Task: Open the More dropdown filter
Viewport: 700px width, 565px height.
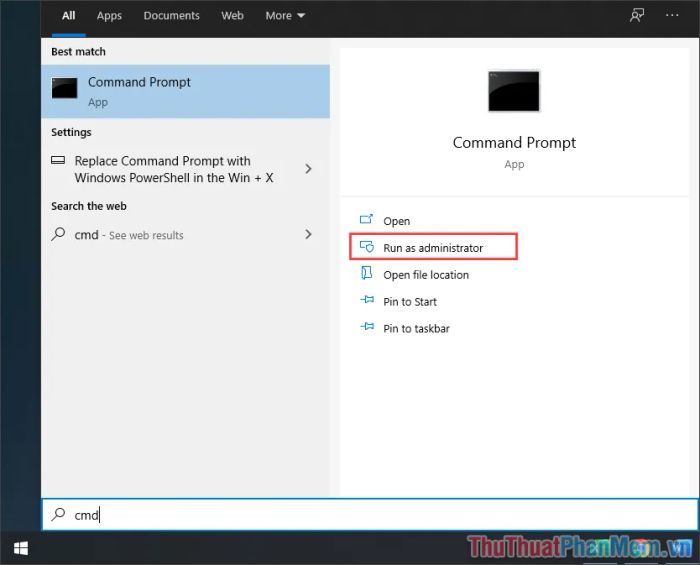Action: (285, 16)
